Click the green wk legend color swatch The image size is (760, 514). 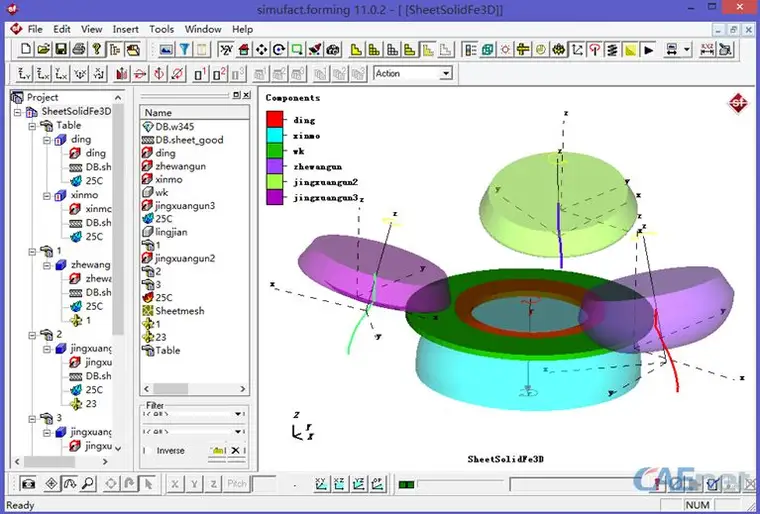(x=275, y=150)
